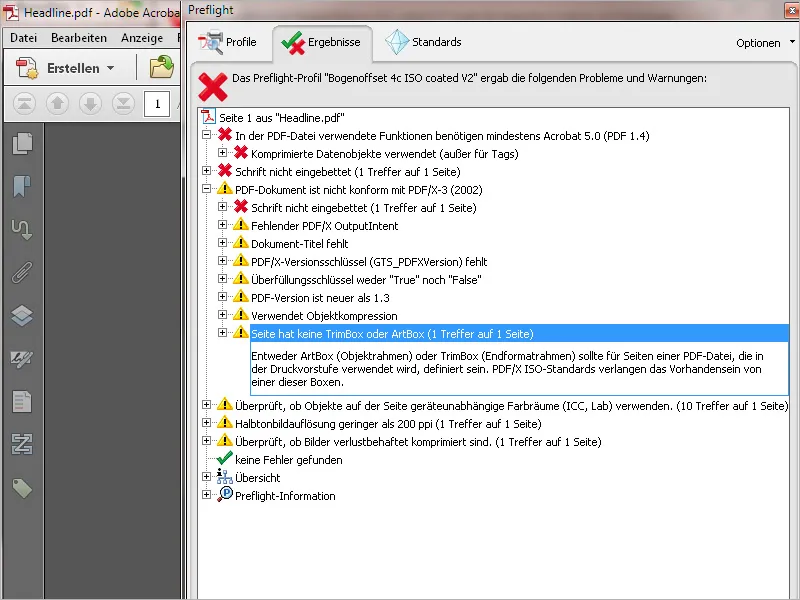800x600 pixels.
Task: Select 'Fehlender PDF/X OutputIntent' row
Action: (x=324, y=226)
